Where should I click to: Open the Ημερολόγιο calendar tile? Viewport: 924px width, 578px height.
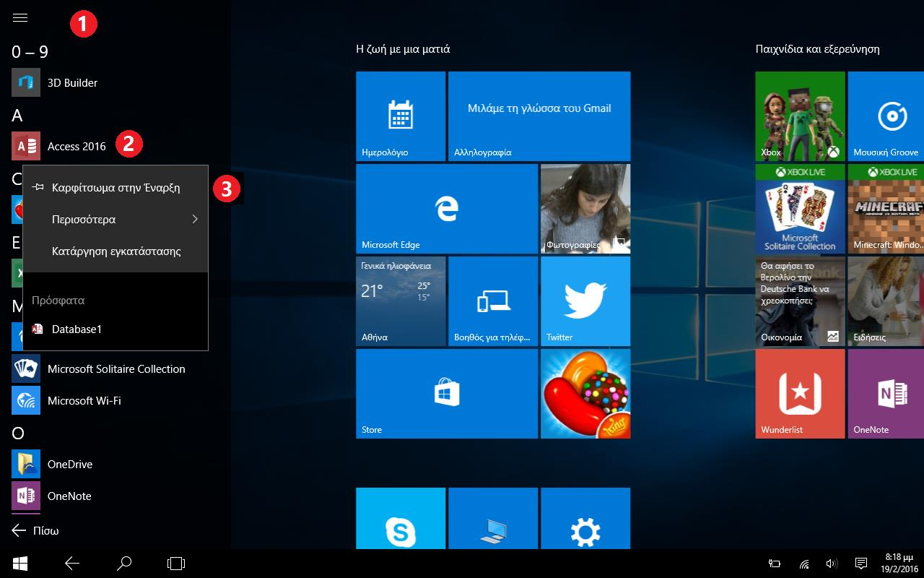coord(401,116)
